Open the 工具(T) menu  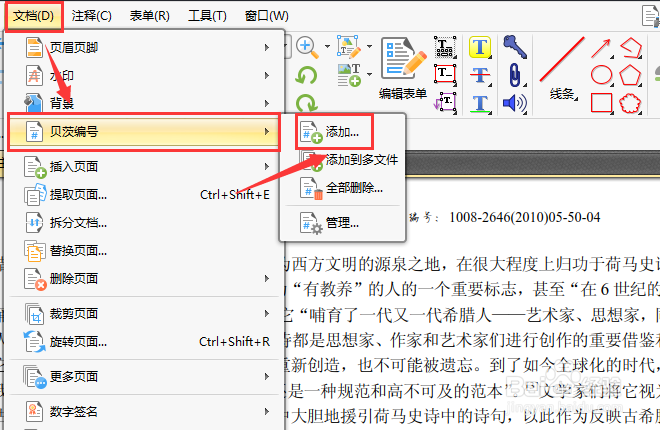pyautogui.click(x=207, y=16)
